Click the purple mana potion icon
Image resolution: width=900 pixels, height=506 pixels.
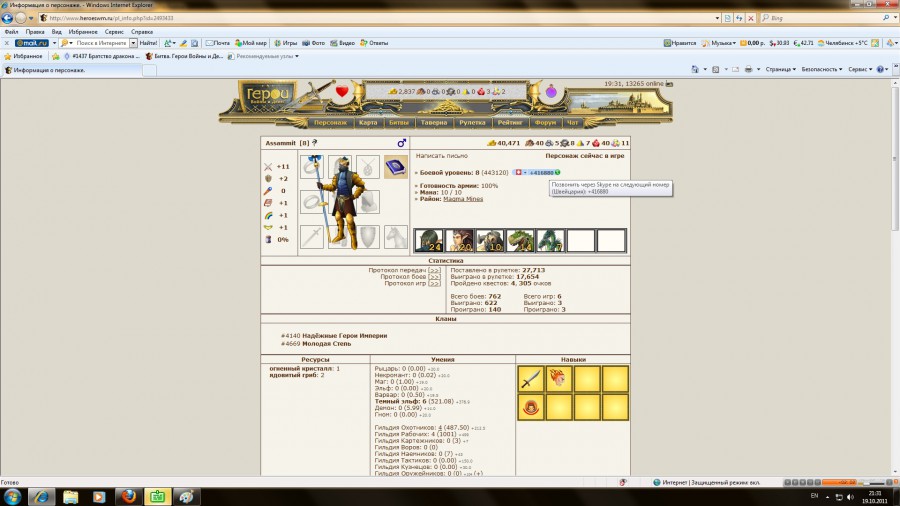551,91
